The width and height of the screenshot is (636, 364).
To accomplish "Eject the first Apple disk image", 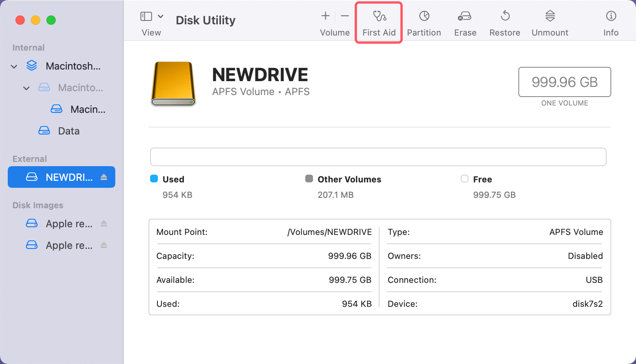I will point(104,224).
